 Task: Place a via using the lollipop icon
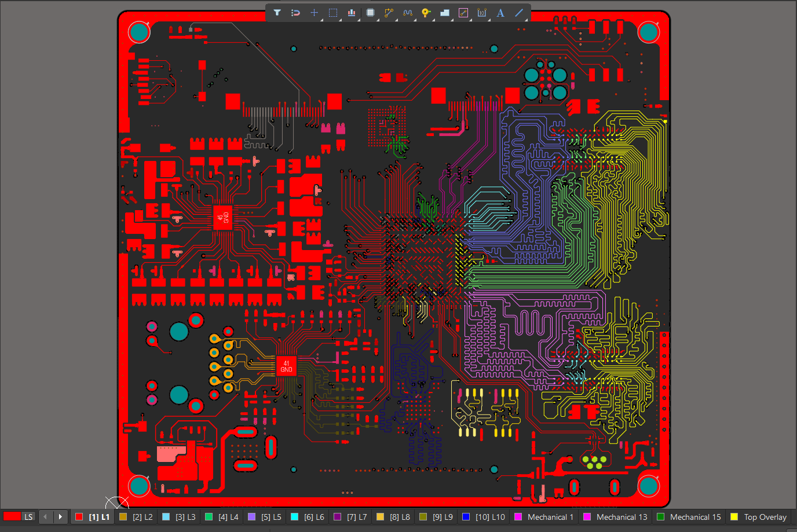click(x=425, y=13)
